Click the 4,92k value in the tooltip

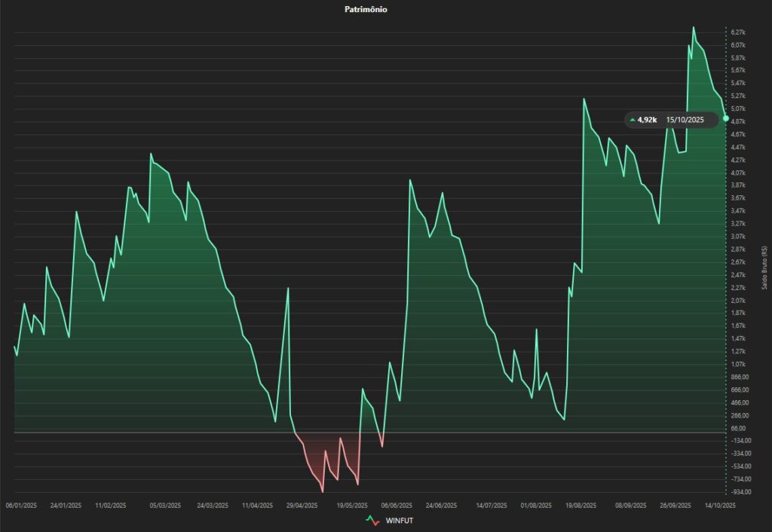click(x=647, y=120)
